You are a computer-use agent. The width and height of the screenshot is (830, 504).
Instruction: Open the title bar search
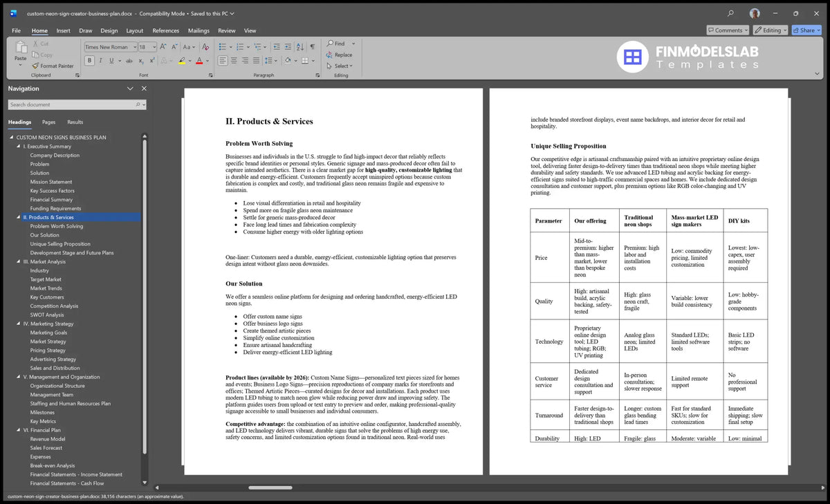[x=730, y=13]
